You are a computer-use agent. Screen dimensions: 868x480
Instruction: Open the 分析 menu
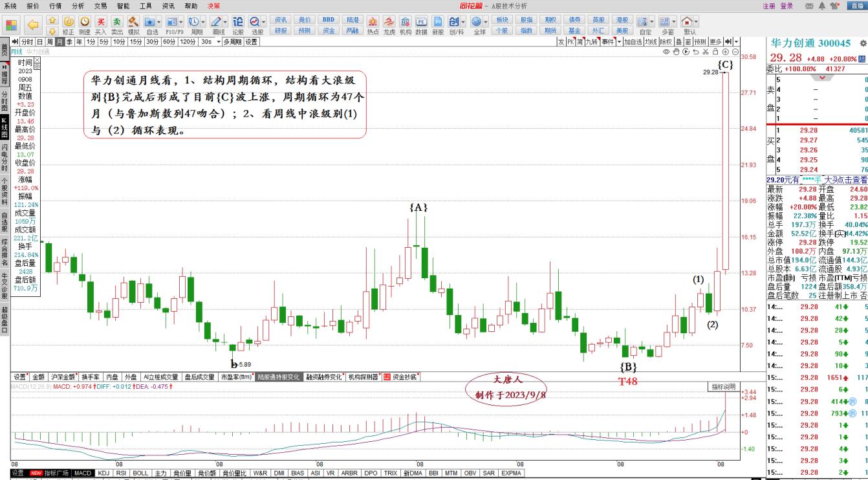click(78, 6)
